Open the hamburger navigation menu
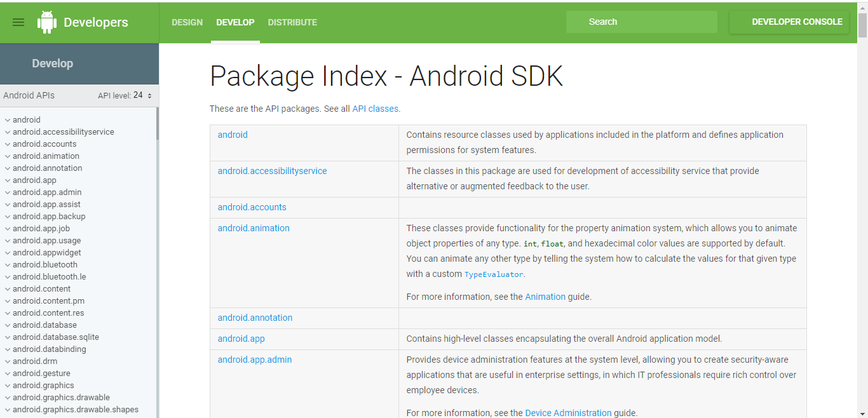The width and height of the screenshot is (868, 418). point(18,22)
